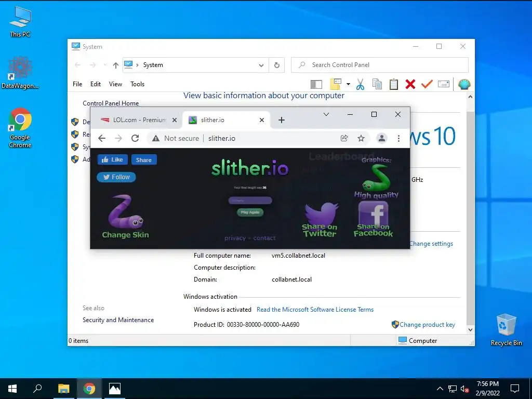This screenshot has height=399, width=532.
Task: Click the muted volume tray icon
Action: 465,389
